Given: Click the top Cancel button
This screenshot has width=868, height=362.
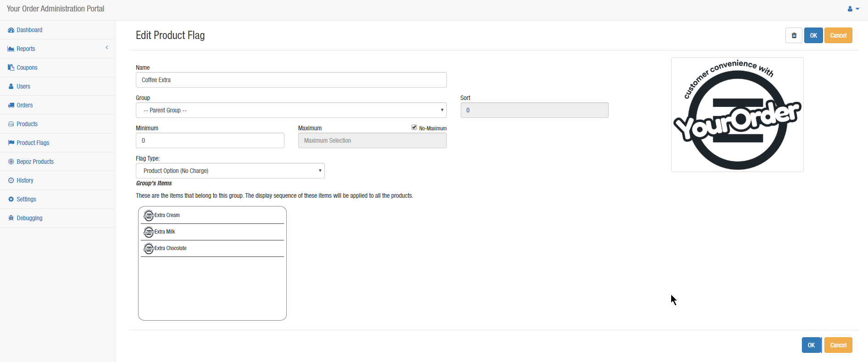Looking at the screenshot, I should pos(838,35).
